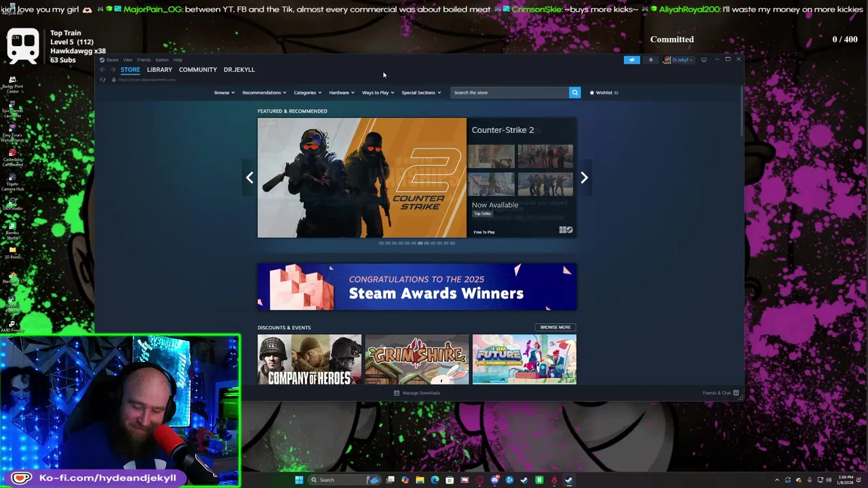868x488 pixels.
Task: Expand the Categories dropdown
Action: (307, 92)
